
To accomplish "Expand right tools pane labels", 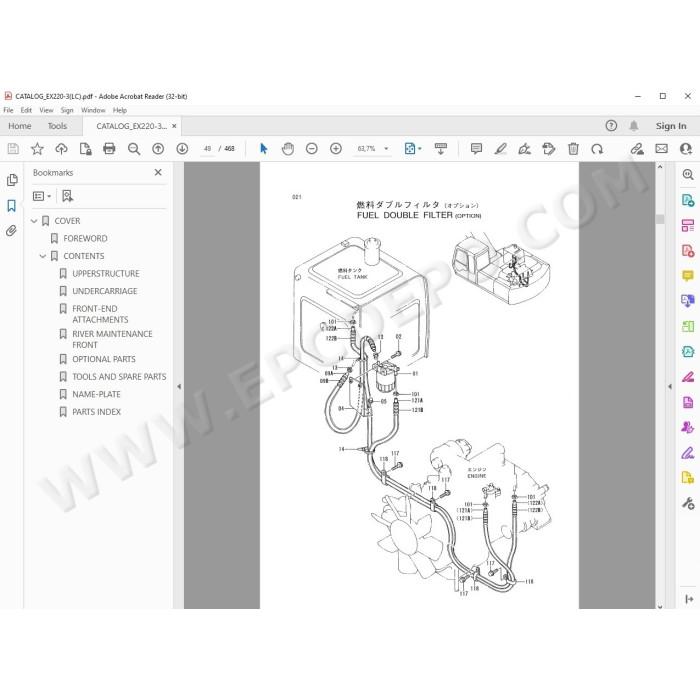I will (689, 599).
